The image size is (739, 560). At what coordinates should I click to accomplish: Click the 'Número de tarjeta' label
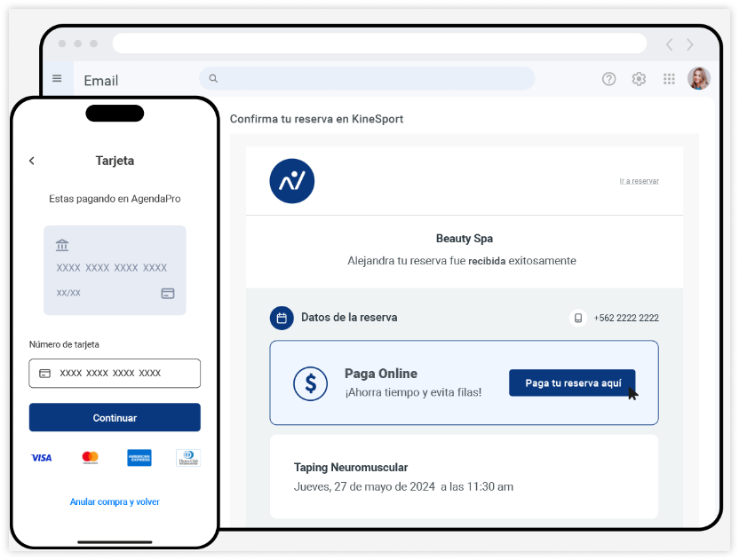(x=64, y=344)
